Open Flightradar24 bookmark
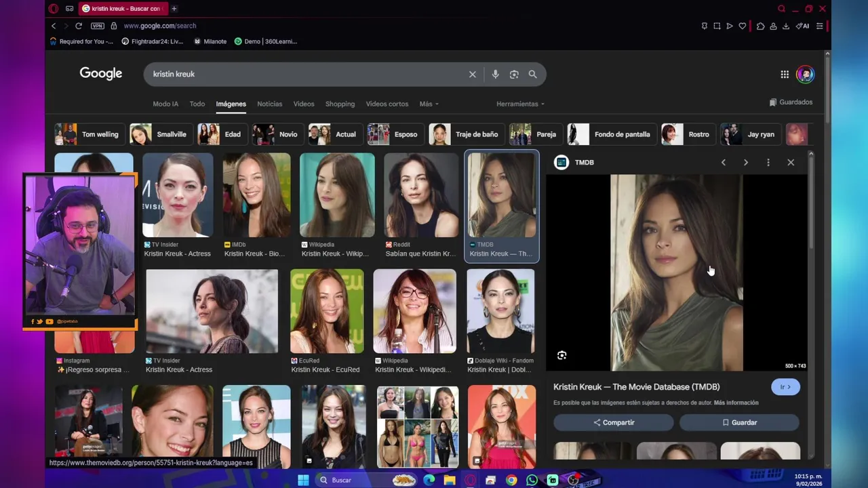Image resolution: width=868 pixels, height=488 pixels. tap(153, 41)
